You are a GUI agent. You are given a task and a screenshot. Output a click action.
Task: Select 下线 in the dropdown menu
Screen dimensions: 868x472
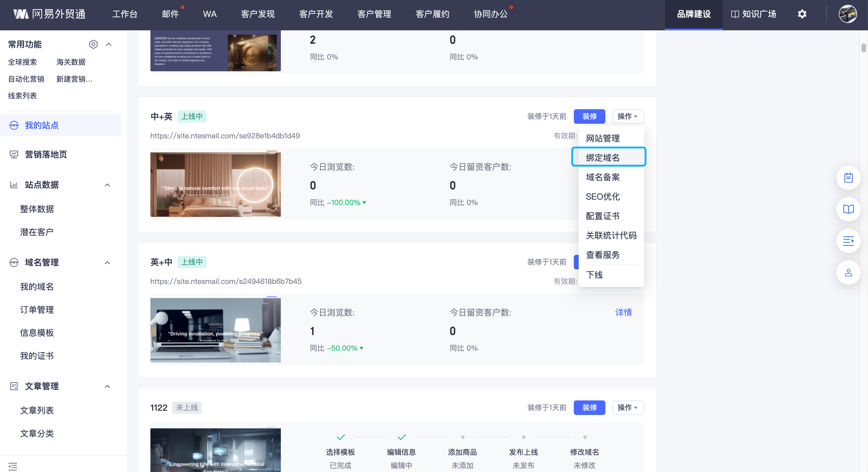coord(594,275)
